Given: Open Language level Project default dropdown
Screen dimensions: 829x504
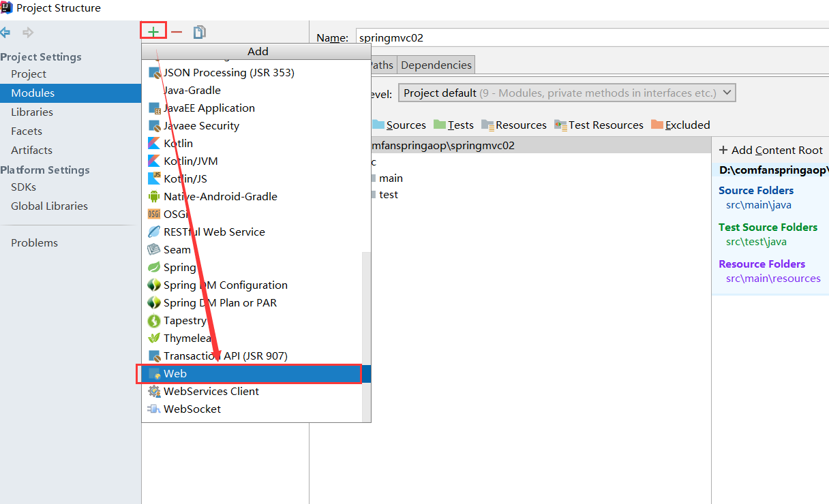Looking at the screenshot, I should tap(567, 93).
